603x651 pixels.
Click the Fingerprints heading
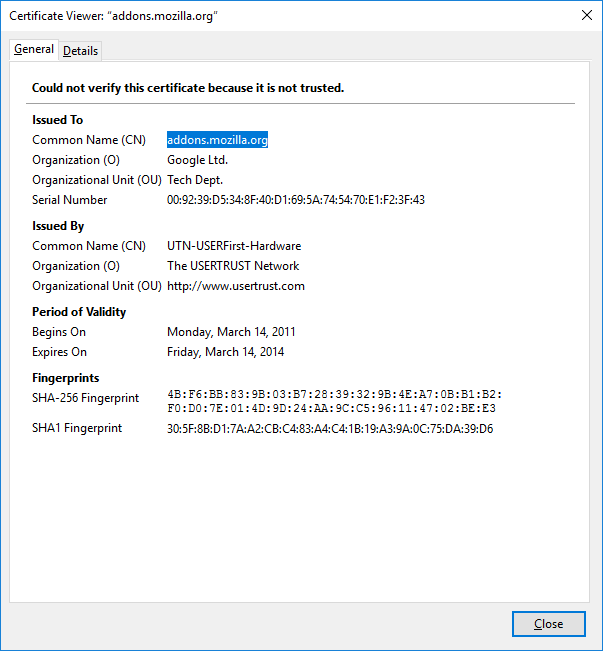tap(66, 378)
